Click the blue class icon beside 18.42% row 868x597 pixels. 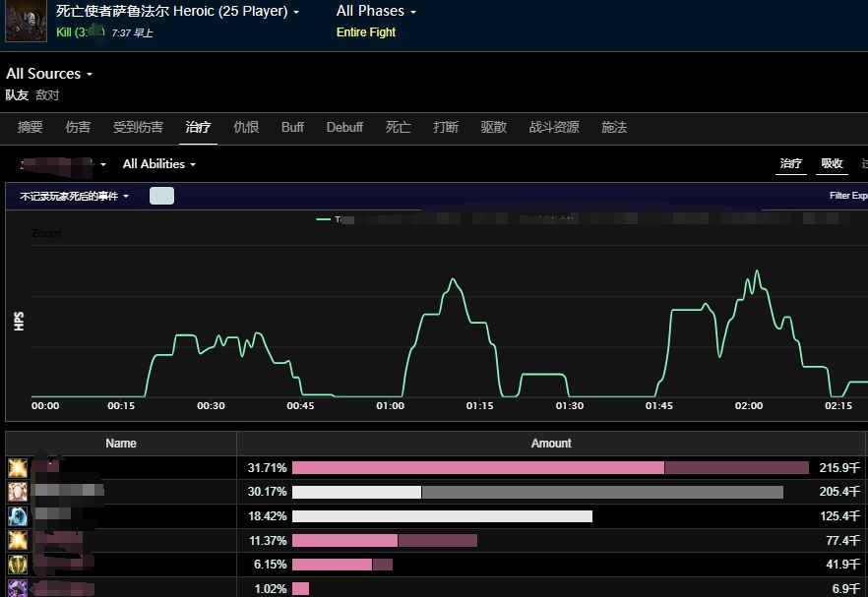coord(18,516)
